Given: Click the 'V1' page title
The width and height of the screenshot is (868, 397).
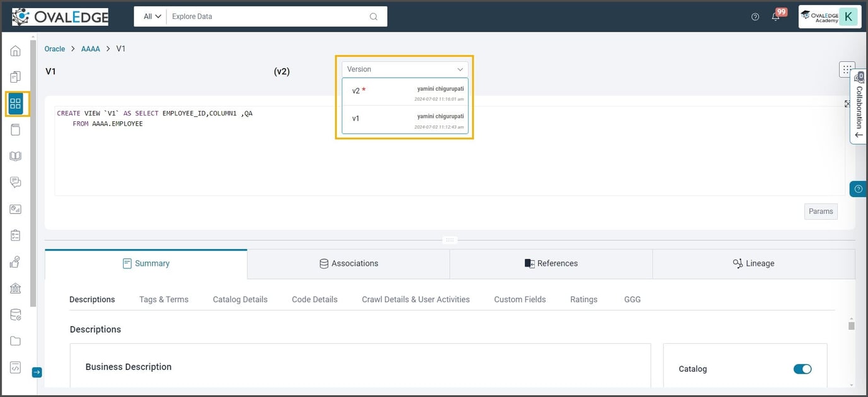Looking at the screenshot, I should [x=50, y=71].
